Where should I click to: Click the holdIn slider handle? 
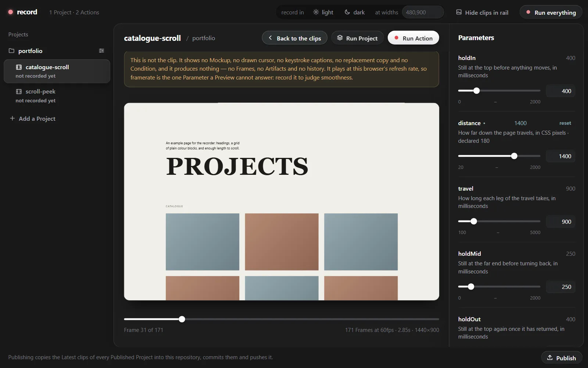pyautogui.click(x=477, y=91)
